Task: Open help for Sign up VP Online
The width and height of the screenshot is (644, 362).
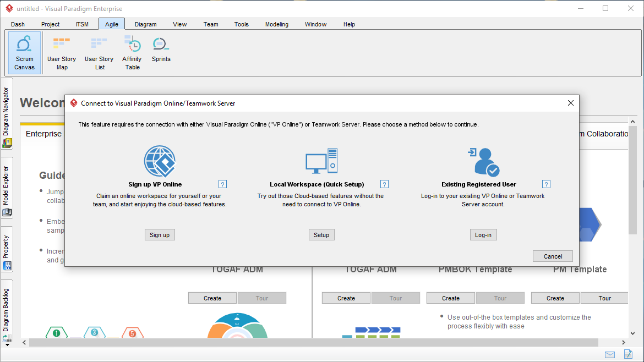Action: point(222,184)
